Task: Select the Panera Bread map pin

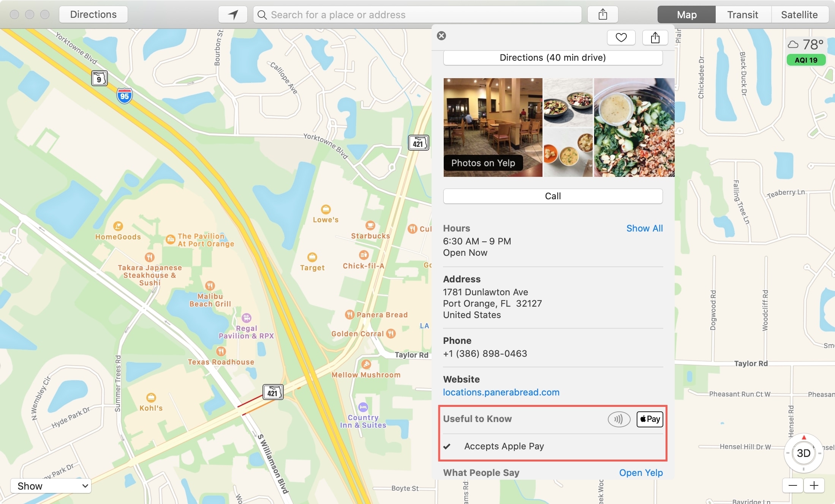Action: (349, 315)
